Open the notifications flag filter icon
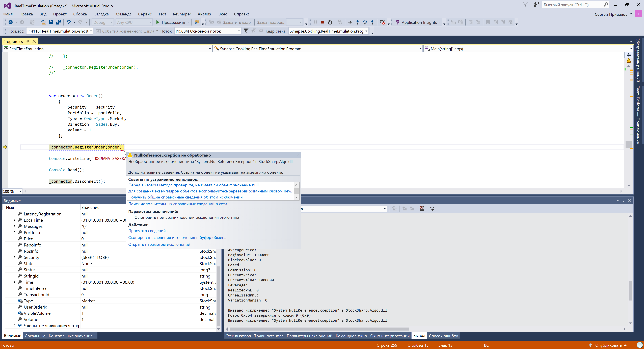The width and height of the screenshot is (644, 349). point(525,5)
